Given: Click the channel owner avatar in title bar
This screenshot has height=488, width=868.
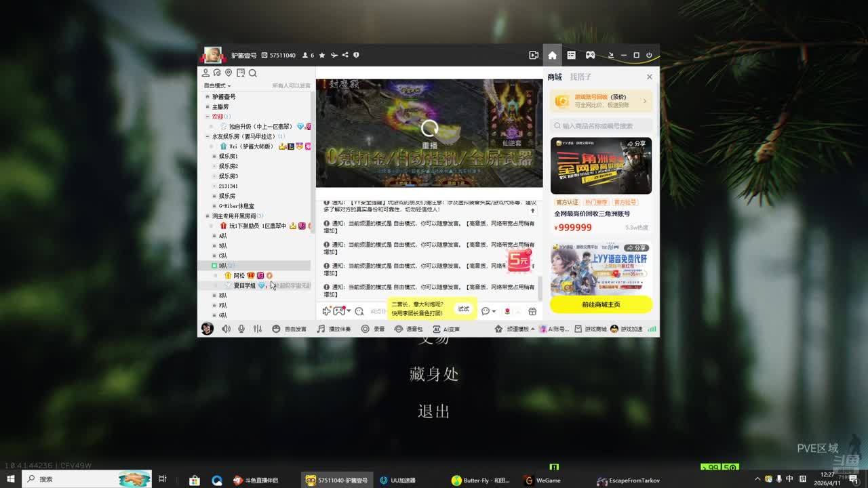Looking at the screenshot, I should [213, 55].
